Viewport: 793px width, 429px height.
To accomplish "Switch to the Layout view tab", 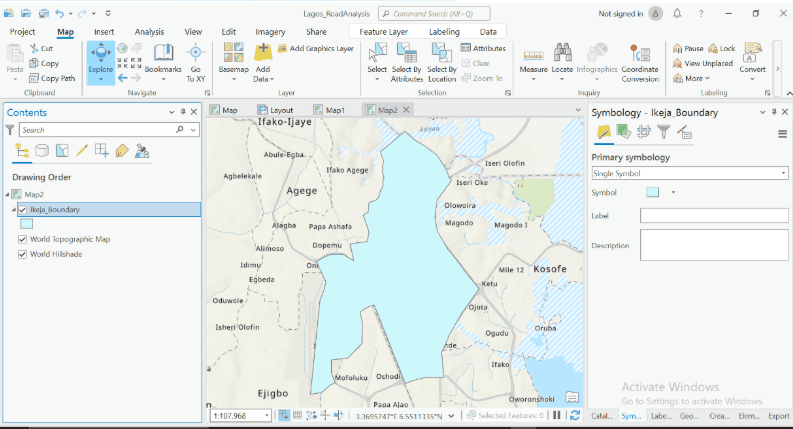I will [276, 110].
